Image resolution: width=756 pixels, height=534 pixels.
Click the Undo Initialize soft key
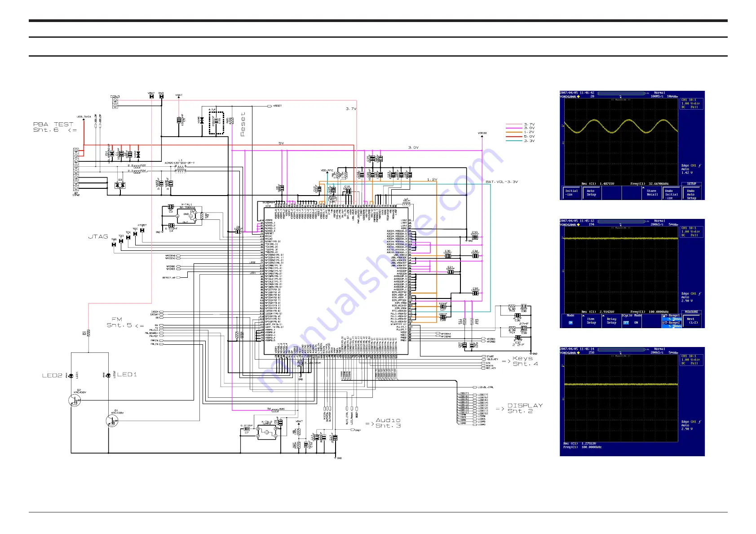(671, 194)
